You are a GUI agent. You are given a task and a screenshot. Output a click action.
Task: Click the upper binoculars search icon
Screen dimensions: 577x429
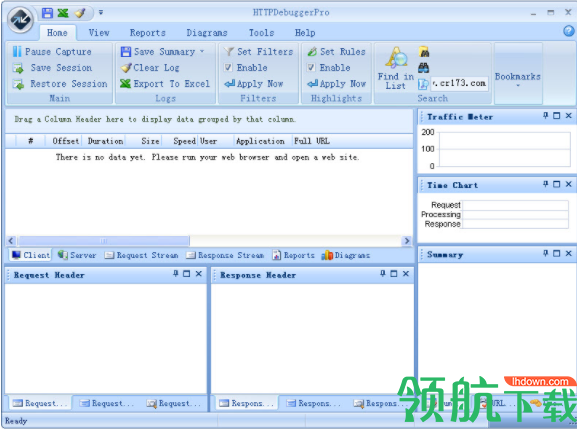tap(424, 52)
